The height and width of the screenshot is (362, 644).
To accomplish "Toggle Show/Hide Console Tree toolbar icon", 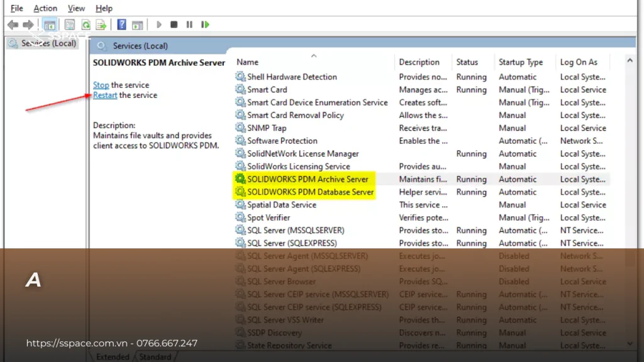I will coord(50,25).
